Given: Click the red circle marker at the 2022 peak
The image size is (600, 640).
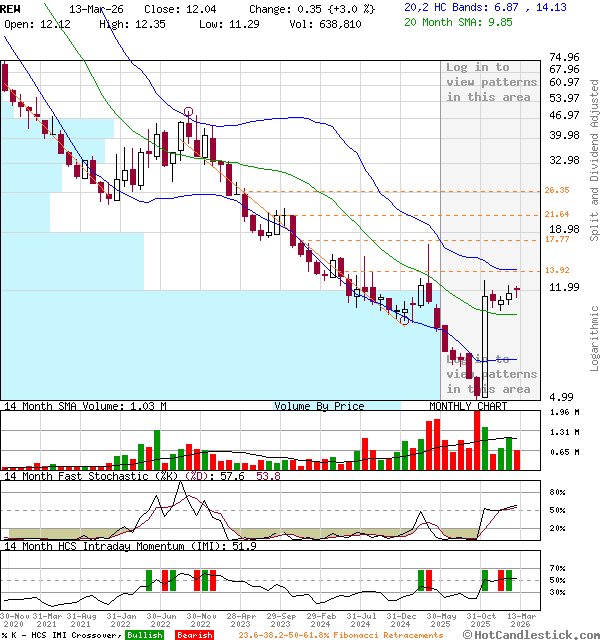Looking at the screenshot, I should coord(188,113).
